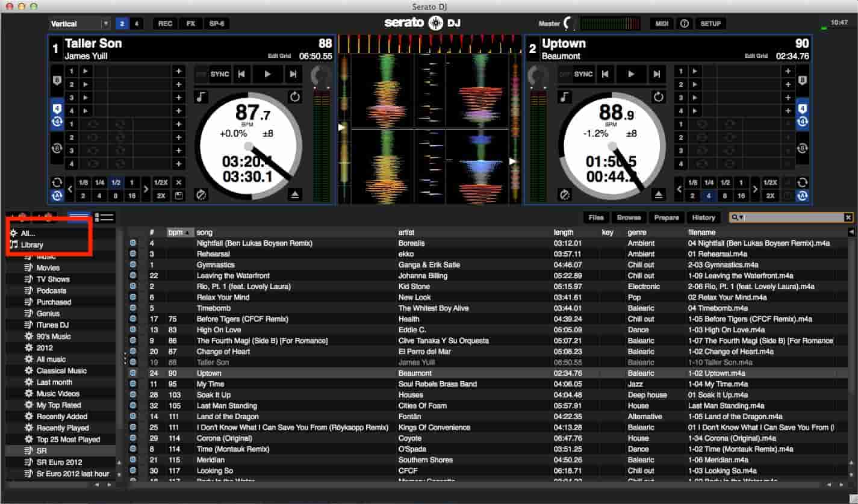
Task: Skip to next track on deck 1
Action: (293, 74)
